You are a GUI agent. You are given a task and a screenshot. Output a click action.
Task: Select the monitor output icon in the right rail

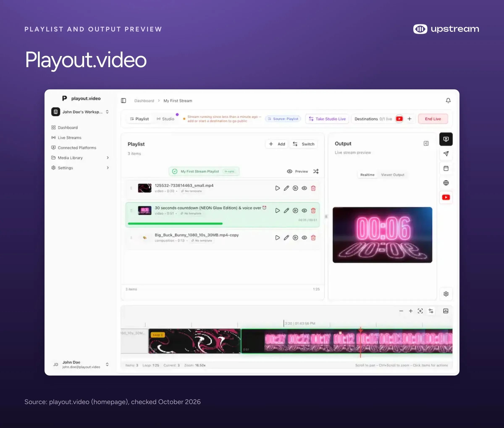tap(446, 139)
